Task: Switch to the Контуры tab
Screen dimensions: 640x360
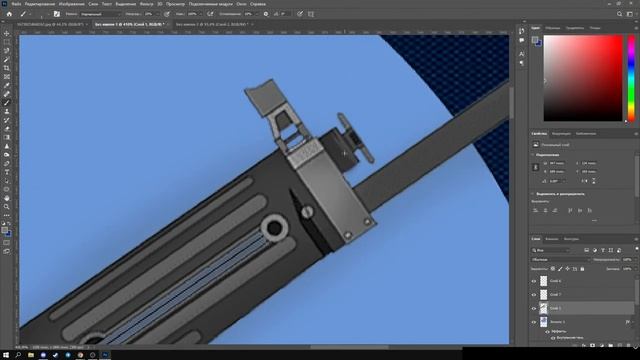Action: click(571, 239)
